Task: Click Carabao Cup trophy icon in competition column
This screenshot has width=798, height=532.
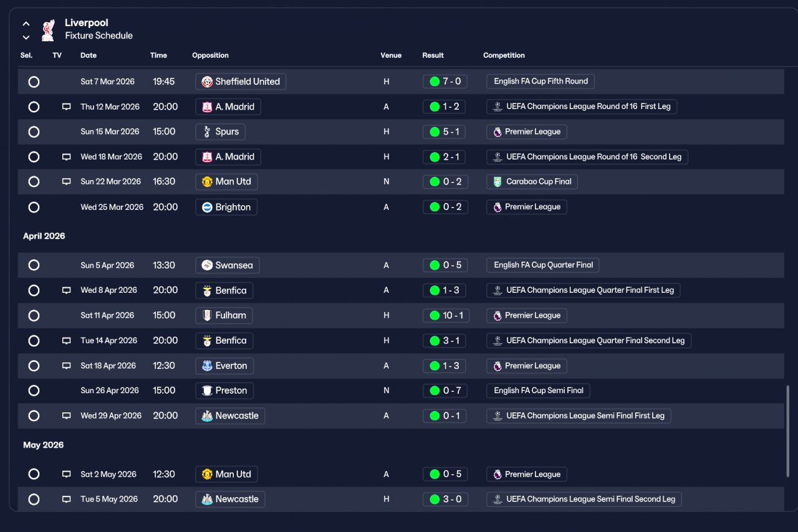Action: 497,182
